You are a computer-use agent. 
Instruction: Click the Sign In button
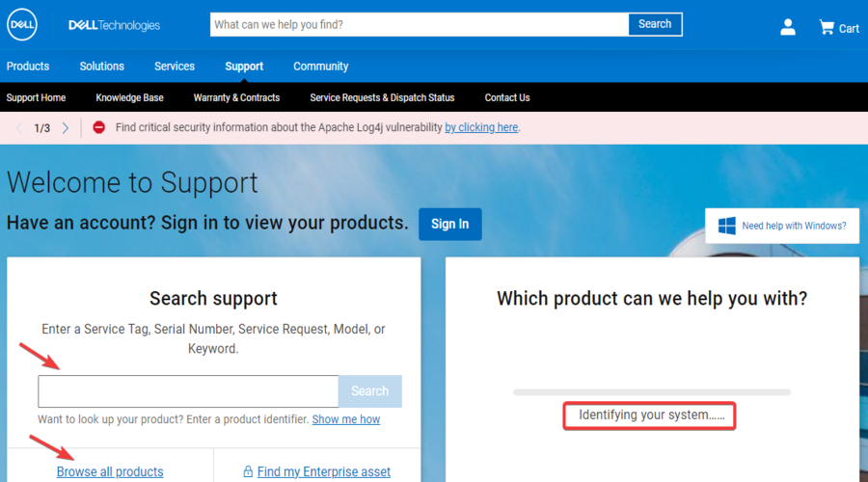(x=450, y=224)
